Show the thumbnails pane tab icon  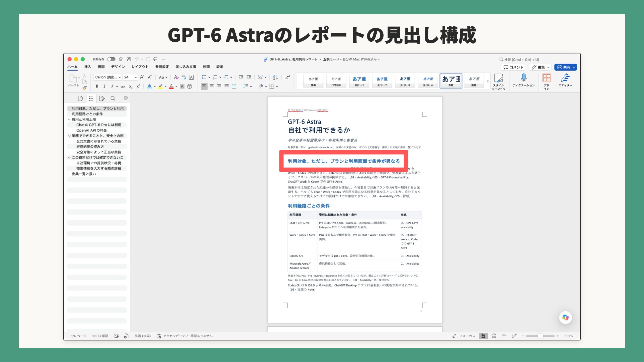[80, 99]
